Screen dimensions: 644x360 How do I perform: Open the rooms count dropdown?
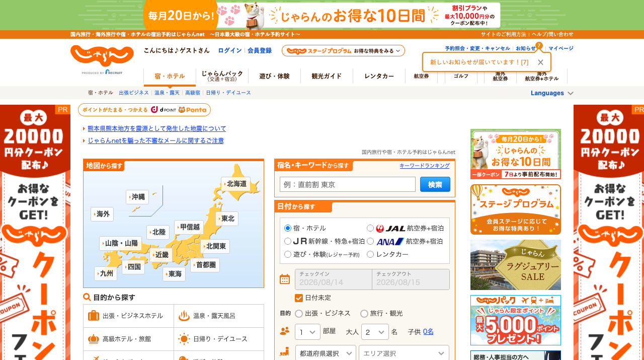click(307, 332)
